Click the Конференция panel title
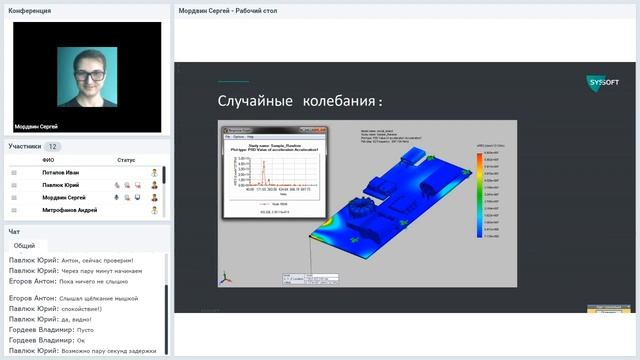The width and height of the screenshot is (640, 360). point(30,11)
